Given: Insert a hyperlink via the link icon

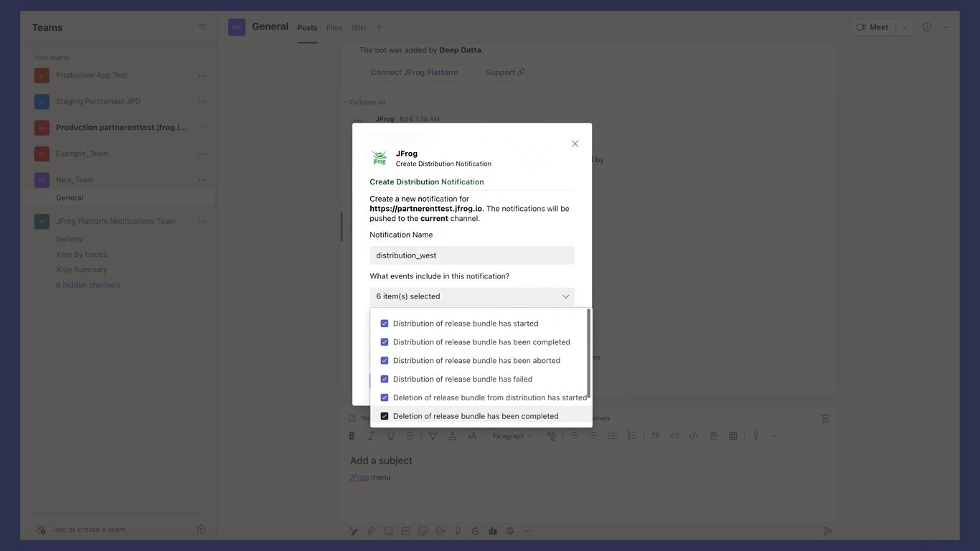Looking at the screenshot, I should tap(674, 435).
